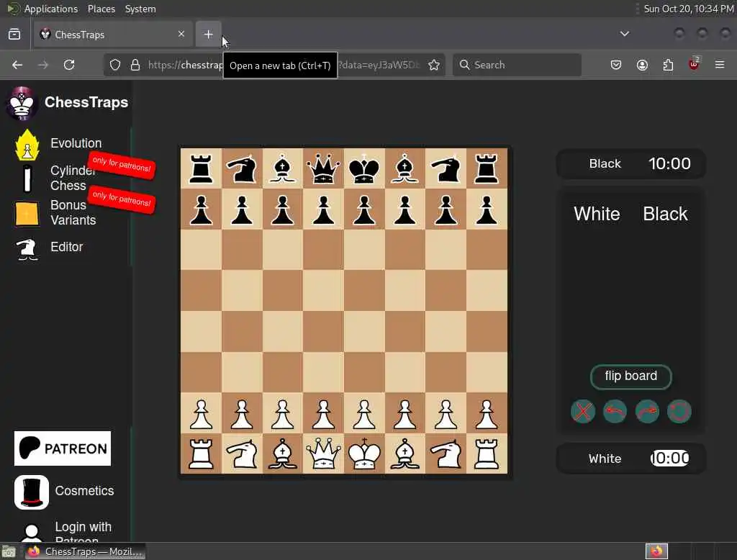Image resolution: width=737 pixels, height=560 pixels.
Task: Select the white king on e1
Action: pos(364,453)
